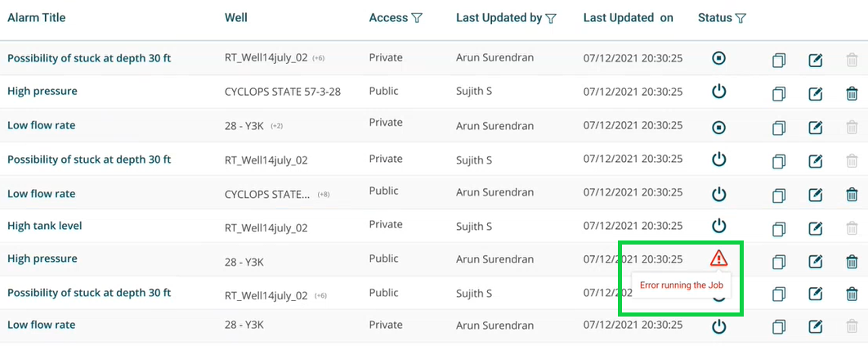Open the High tank level alarm title
This screenshot has height=346, width=868.
pyautogui.click(x=44, y=226)
